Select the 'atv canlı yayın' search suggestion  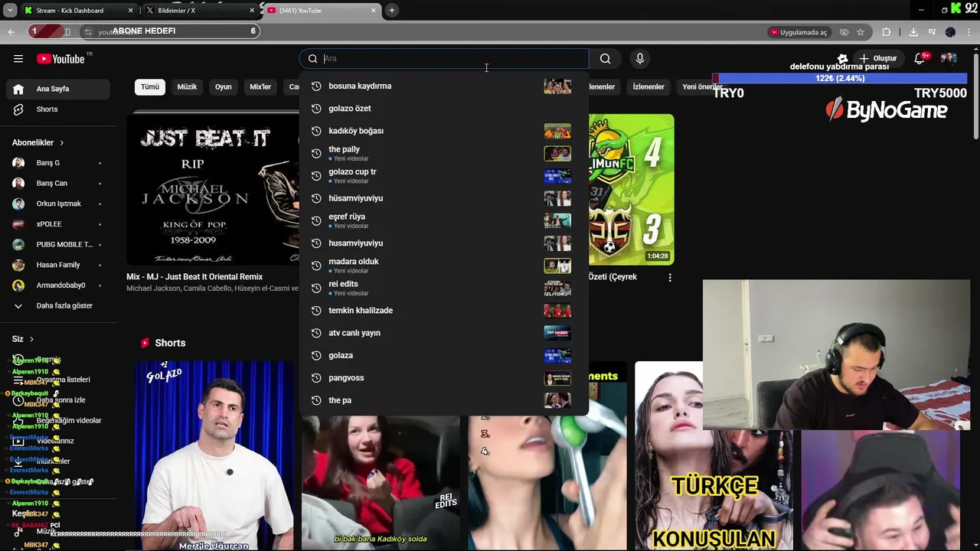click(x=443, y=333)
